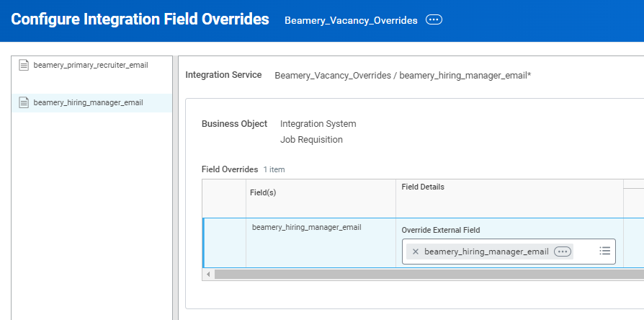Open prompt list icon in Override External Field
This screenshot has height=320, width=644.
(x=604, y=251)
